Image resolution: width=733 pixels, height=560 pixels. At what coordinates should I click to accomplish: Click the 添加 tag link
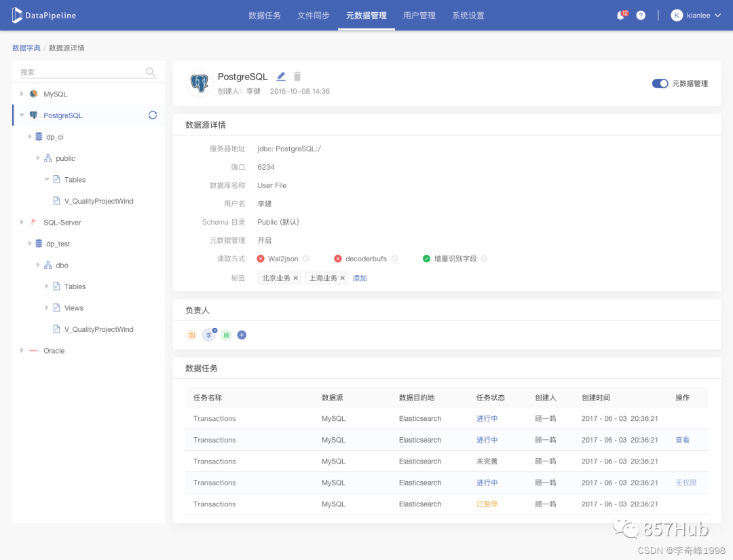pyautogui.click(x=360, y=278)
